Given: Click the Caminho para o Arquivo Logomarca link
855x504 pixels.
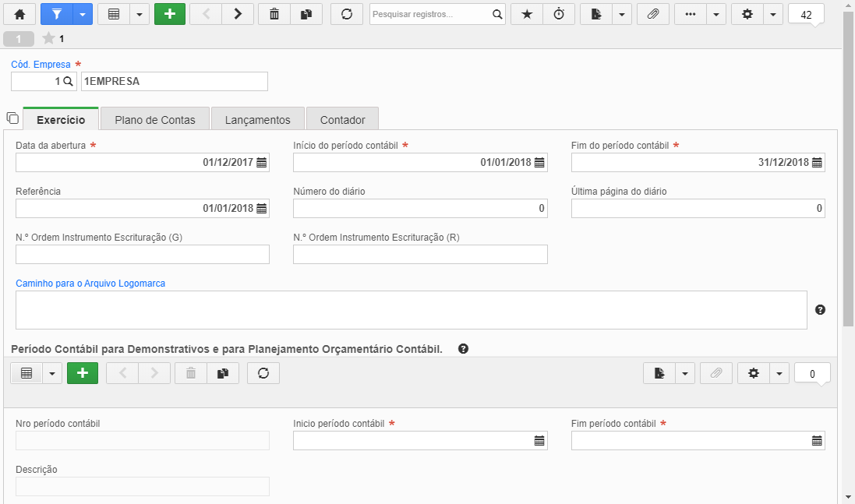Looking at the screenshot, I should click(90, 284).
